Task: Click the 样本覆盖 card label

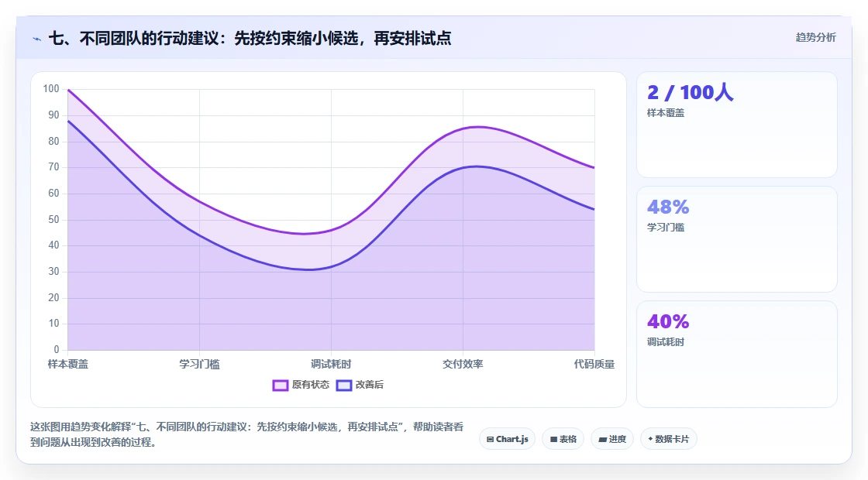Action: pyautogui.click(x=666, y=113)
